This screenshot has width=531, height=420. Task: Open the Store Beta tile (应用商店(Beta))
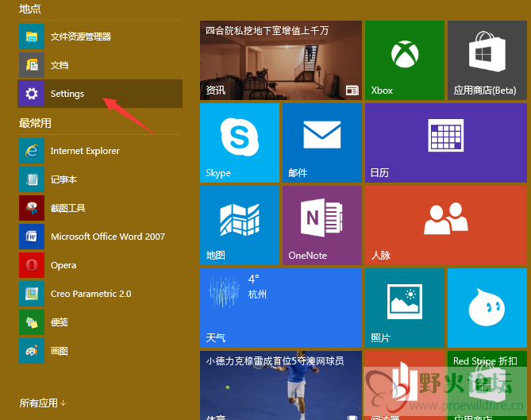click(x=487, y=60)
